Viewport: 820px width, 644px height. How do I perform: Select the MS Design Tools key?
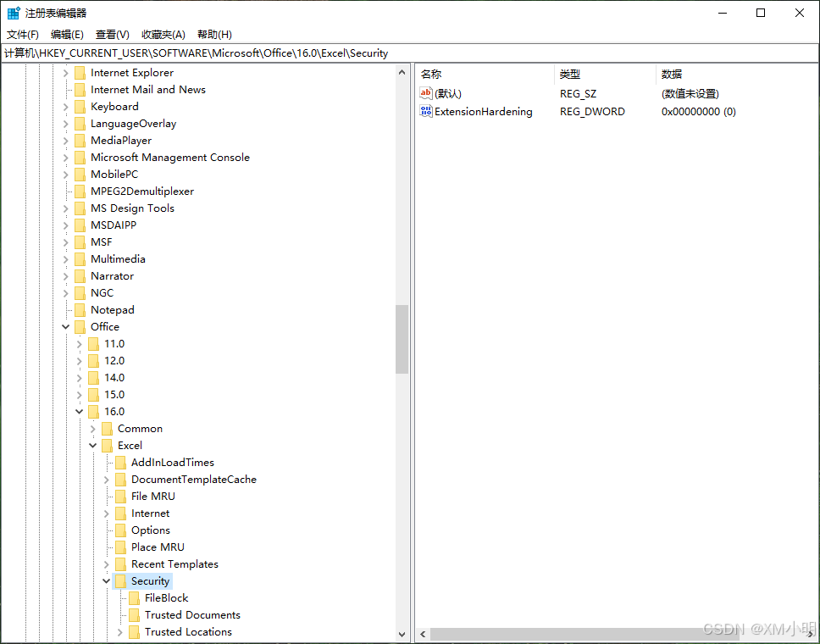pos(132,208)
